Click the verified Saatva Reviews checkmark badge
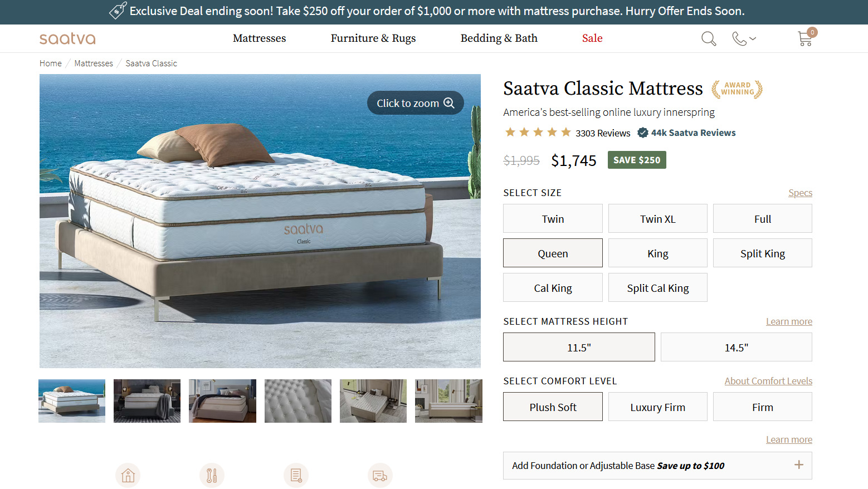 642,133
